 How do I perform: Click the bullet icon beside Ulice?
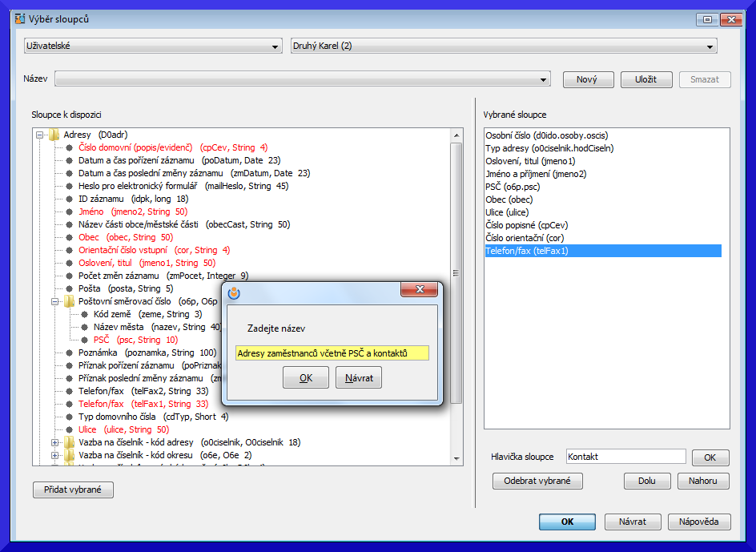click(x=70, y=429)
